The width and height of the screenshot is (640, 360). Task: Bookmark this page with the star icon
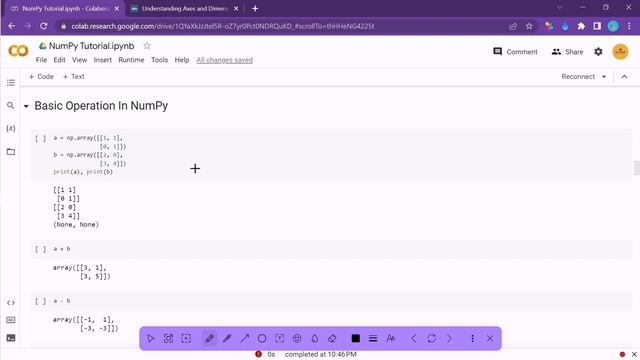529,26
